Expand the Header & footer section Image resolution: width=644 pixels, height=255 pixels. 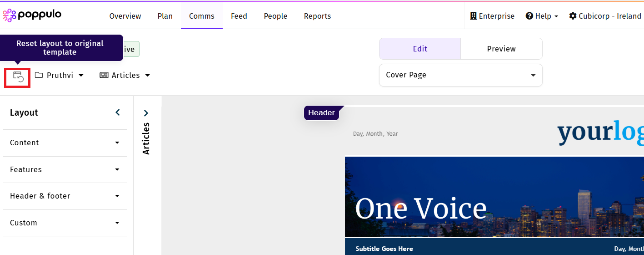pos(65,196)
